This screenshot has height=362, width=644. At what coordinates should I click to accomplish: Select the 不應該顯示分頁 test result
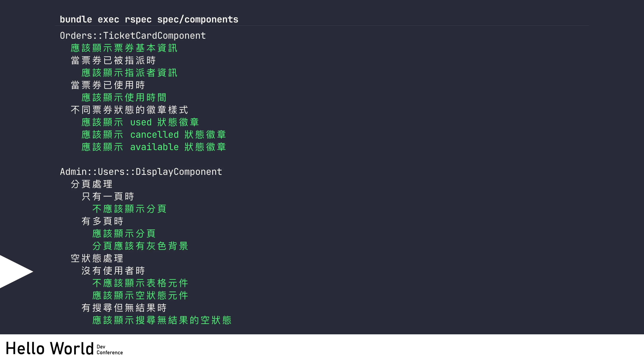pyautogui.click(x=129, y=209)
